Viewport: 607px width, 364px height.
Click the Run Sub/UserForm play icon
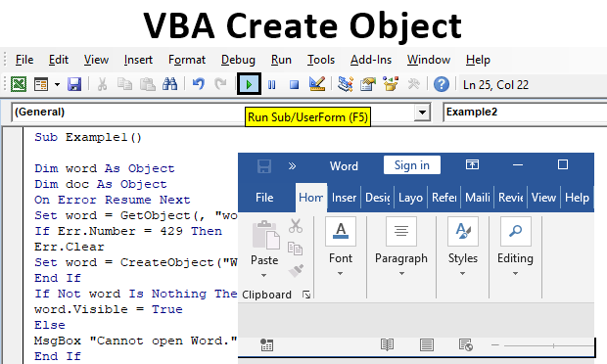pyautogui.click(x=249, y=83)
